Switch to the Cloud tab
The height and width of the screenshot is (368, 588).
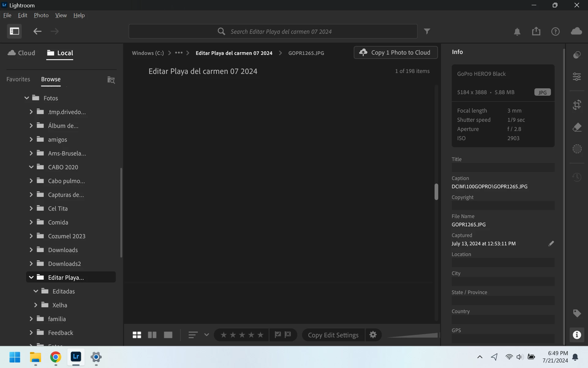pos(21,53)
